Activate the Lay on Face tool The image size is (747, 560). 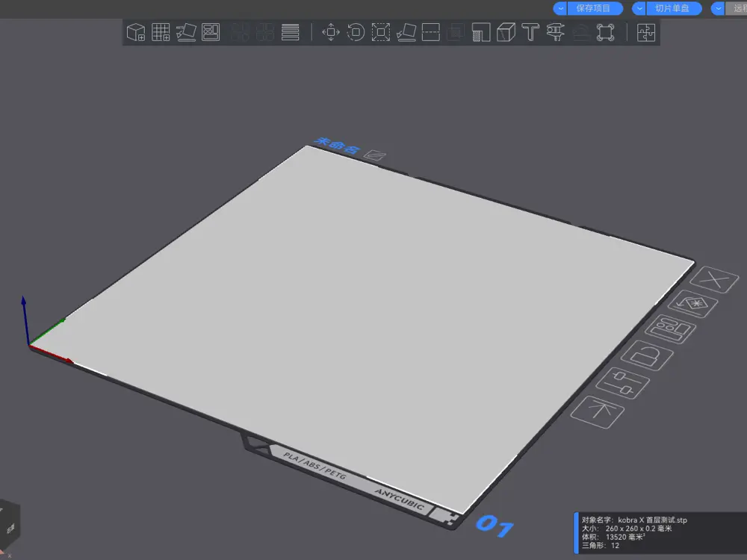(x=406, y=32)
